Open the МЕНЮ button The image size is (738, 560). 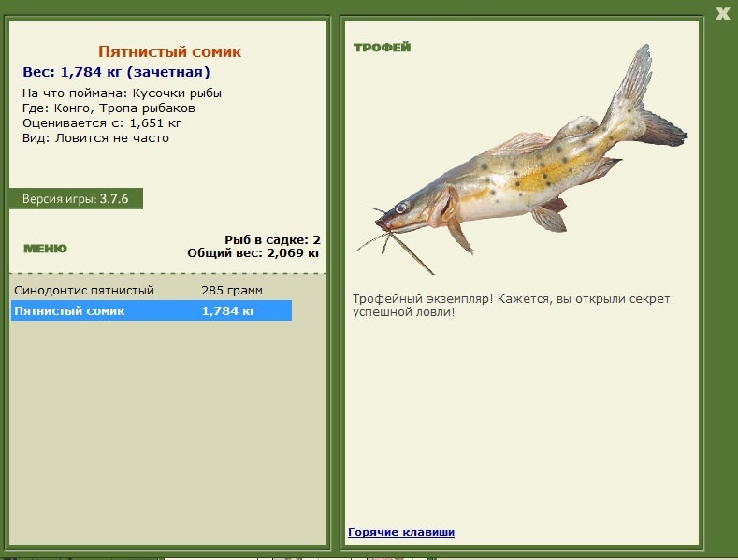tap(45, 249)
